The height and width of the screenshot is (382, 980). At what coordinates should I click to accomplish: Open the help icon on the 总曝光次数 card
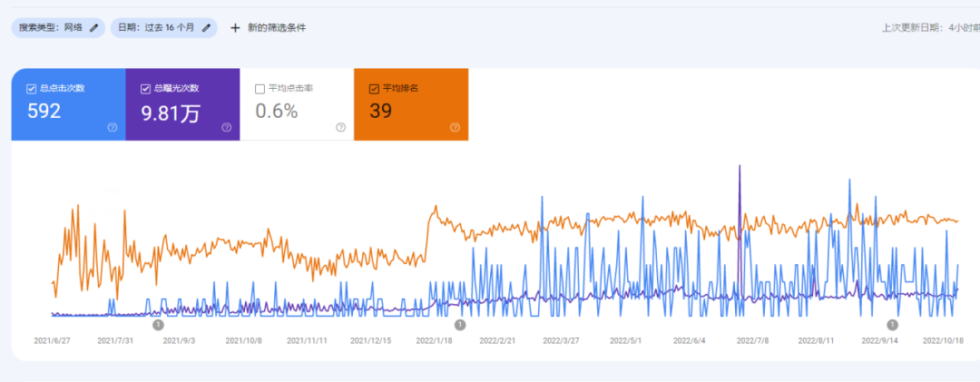click(x=227, y=128)
